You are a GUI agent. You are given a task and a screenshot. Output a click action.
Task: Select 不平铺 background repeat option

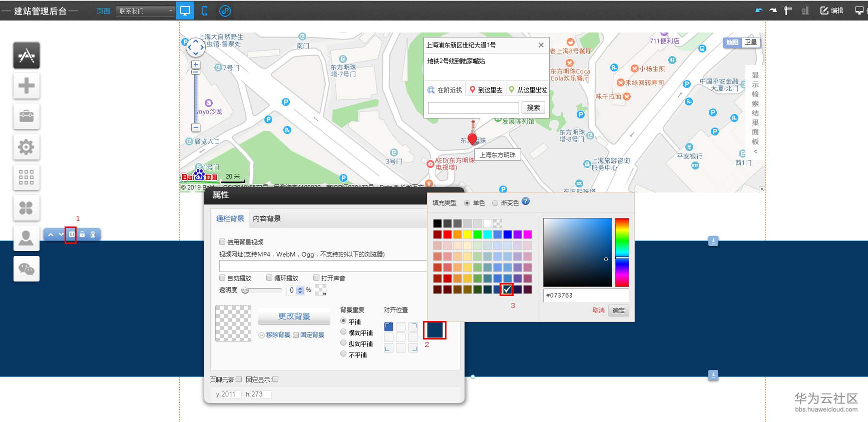pyautogui.click(x=343, y=354)
